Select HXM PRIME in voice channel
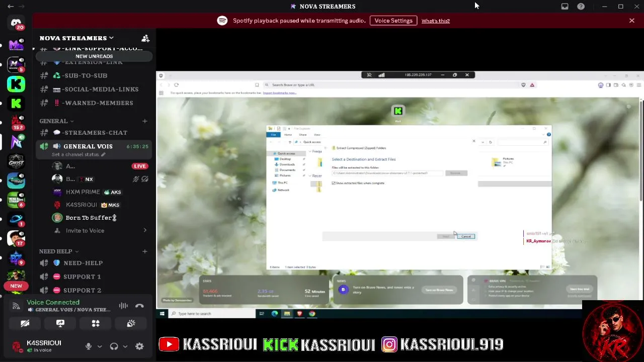The height and width of the screenshot is (362, 644). point(83,192)
